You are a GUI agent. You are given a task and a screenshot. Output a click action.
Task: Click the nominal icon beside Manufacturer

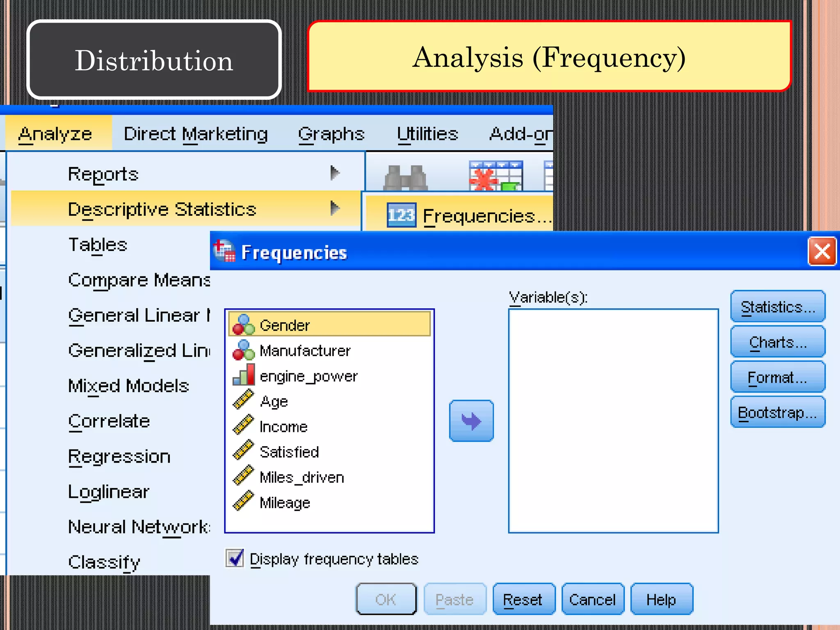click(x=244, y=350)
